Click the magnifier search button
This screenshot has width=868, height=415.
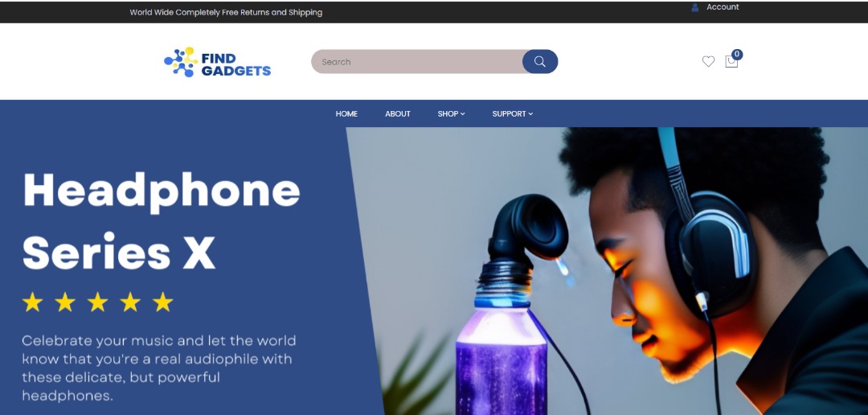[x=540, y=61]
